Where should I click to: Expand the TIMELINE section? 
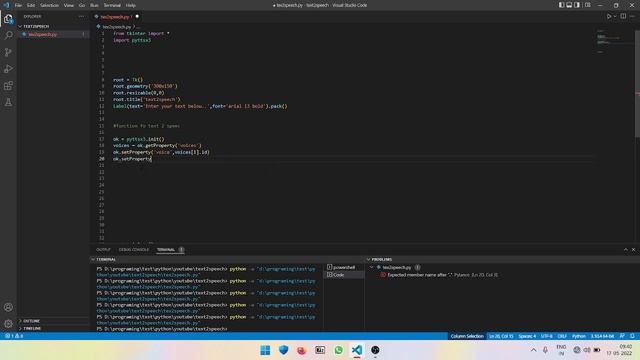tap(32, 328)
